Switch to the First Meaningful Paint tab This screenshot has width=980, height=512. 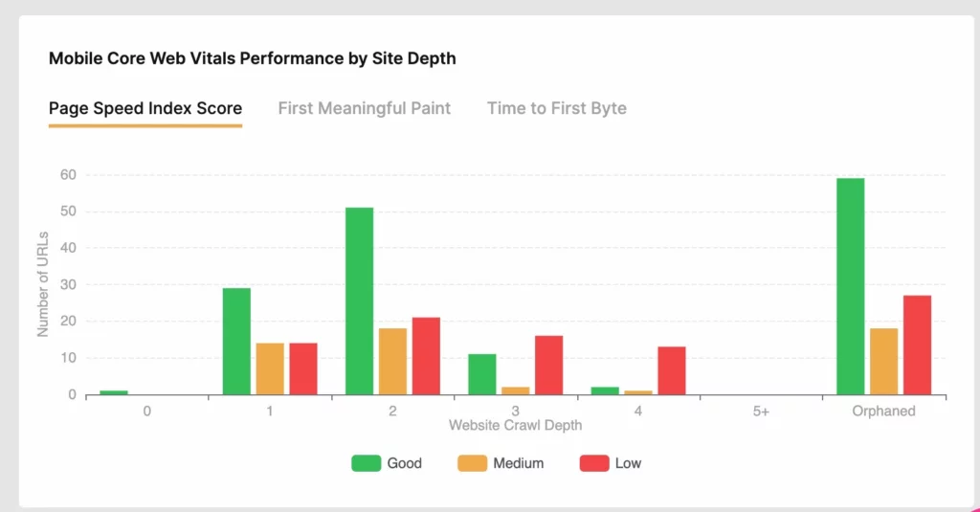click(364, 108)
